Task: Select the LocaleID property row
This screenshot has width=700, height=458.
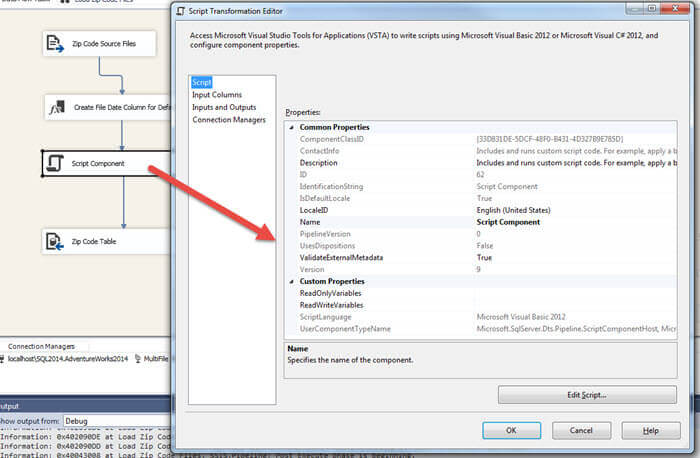Action: pyautogui.click(x=481, y=210)
